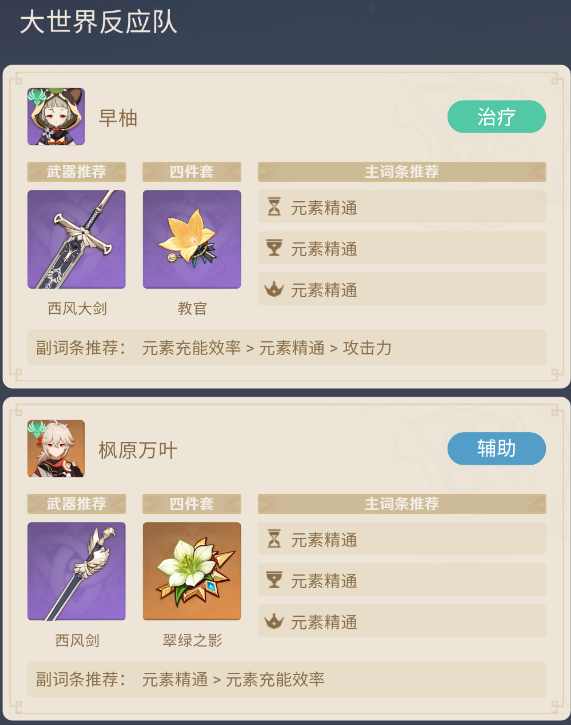Tap the green 治疗 role tag
This screenshot has width=571, height=725.
pyautogui.click(x=497, y=117)
